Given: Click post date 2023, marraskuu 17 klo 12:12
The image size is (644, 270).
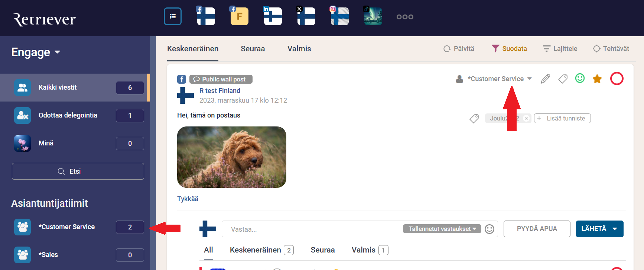Looking at the screenshot, I should (243, 100).
